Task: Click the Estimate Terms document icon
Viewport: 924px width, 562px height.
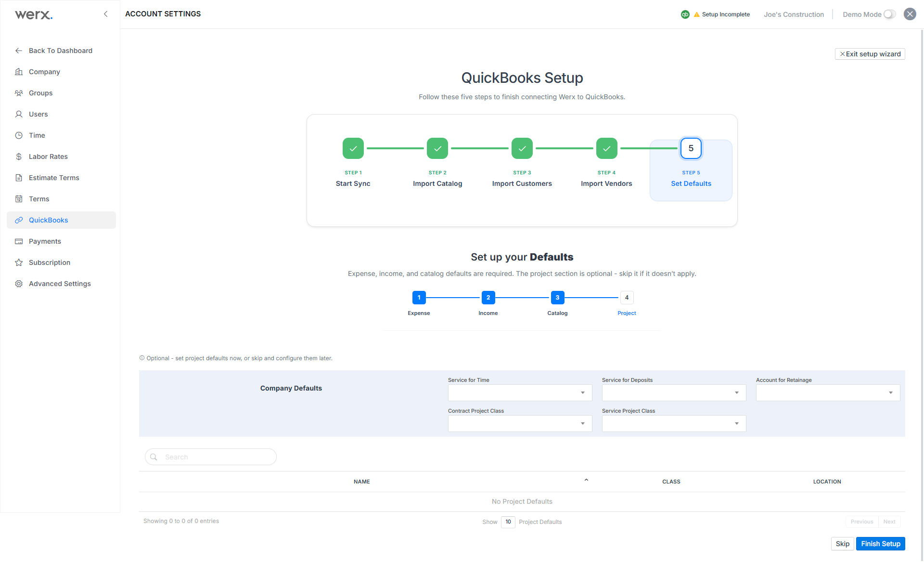Action: 19,178
